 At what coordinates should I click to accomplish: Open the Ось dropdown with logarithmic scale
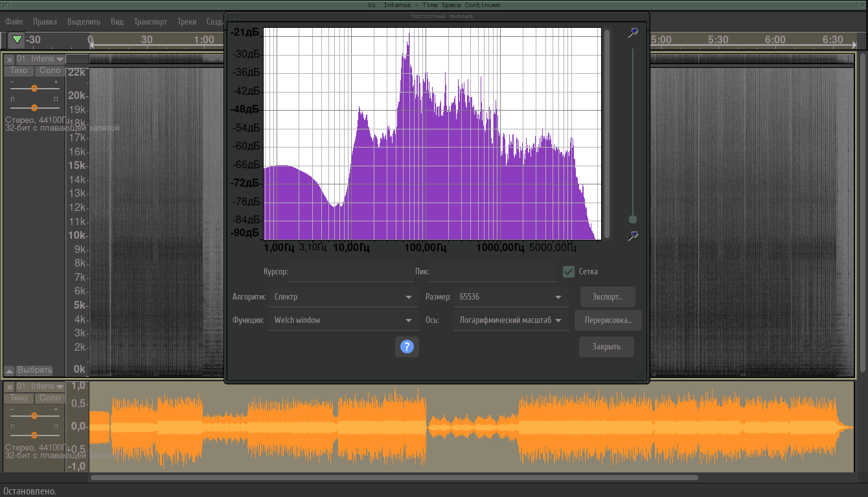click(x=510, y=320)
